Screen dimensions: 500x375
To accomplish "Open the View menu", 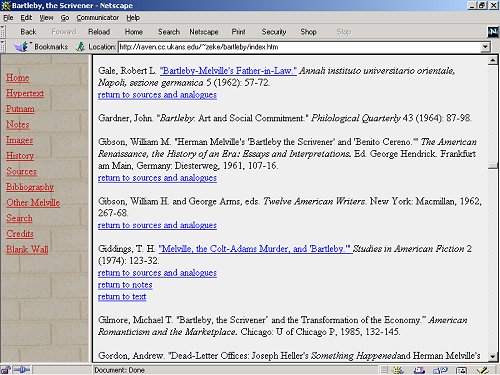I will tap(46, 18).
